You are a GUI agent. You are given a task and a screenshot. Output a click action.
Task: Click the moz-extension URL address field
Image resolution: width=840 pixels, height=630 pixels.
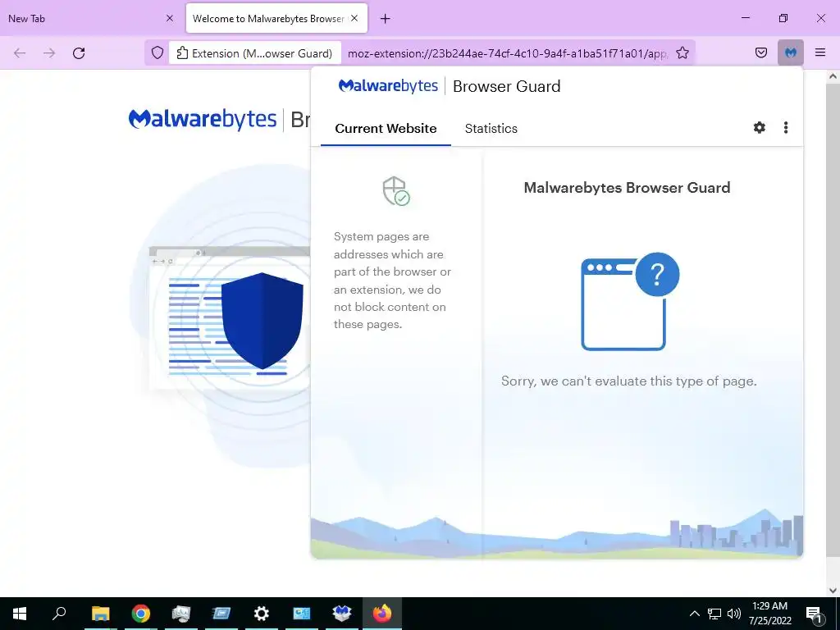[x=507, y=53]
